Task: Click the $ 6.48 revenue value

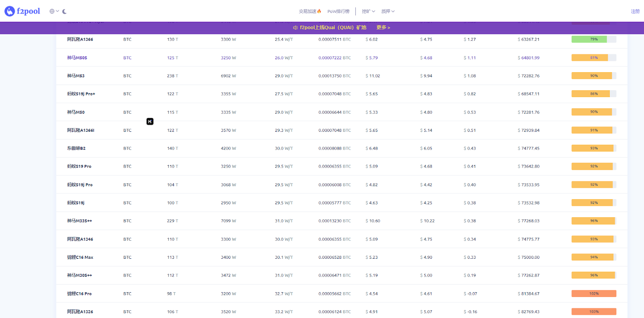Action: [x=372, y=148]
